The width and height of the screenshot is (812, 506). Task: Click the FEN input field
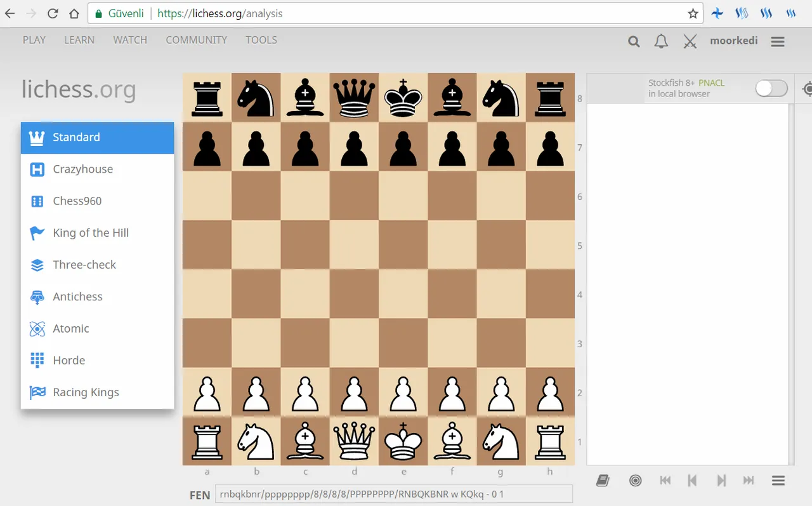[393, 494]
